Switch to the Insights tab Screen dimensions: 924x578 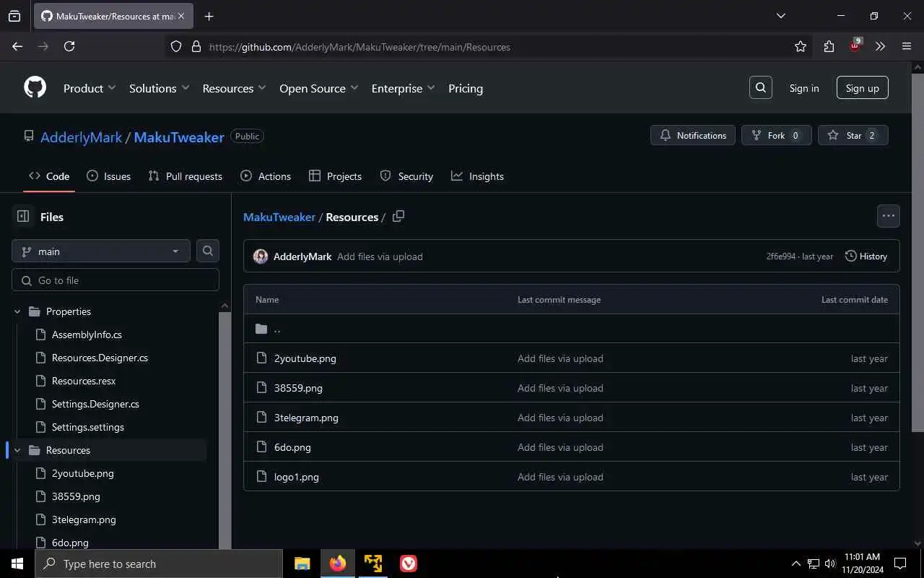(477, 176)
